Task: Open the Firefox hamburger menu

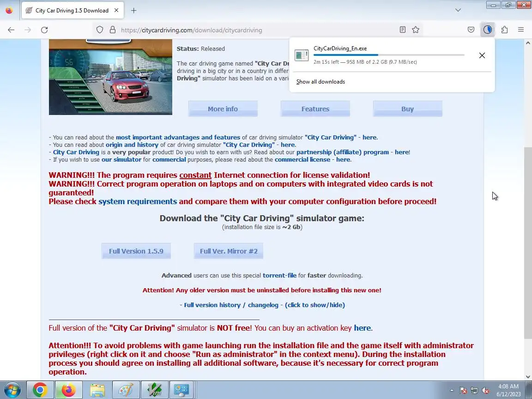Action: pyautogui.click(x=521, y=30)
